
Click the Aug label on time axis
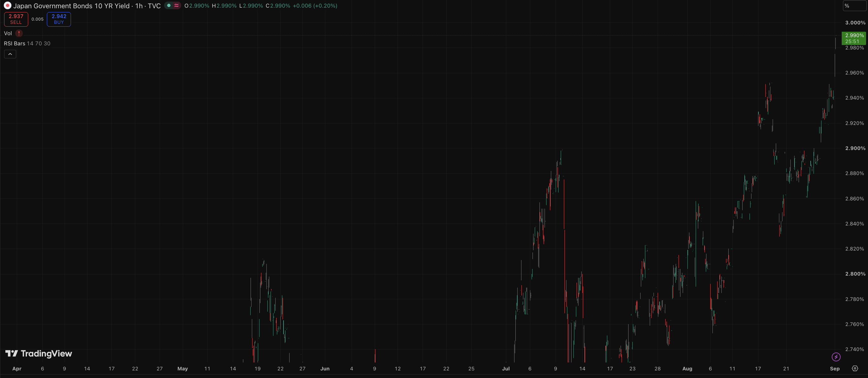tap(687, 368)
